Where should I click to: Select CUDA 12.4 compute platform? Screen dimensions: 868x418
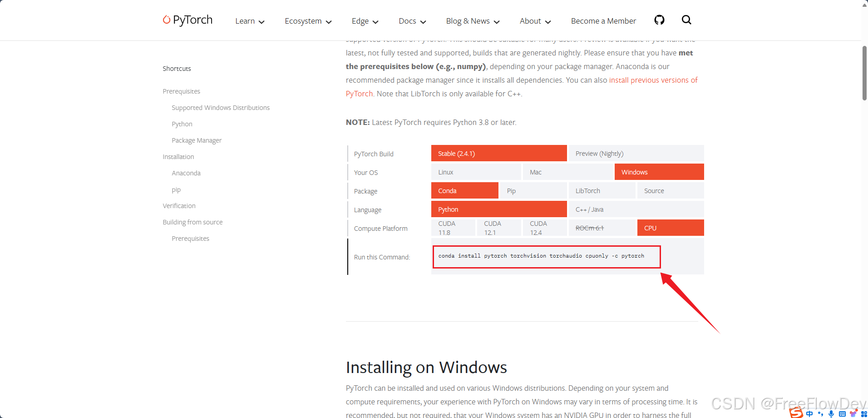(x=545, y=228)
